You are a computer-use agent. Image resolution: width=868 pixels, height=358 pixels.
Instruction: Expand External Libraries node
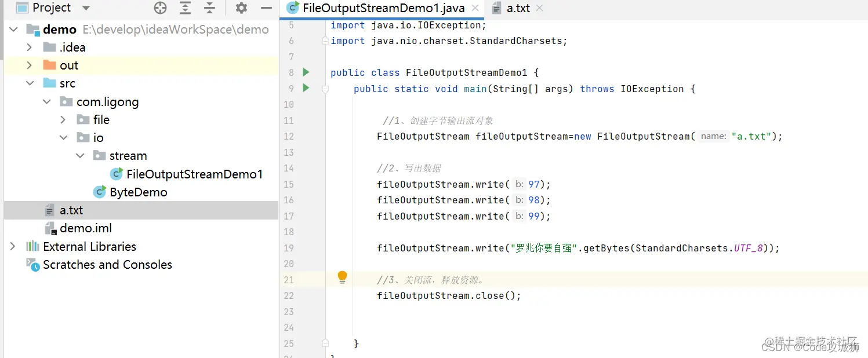click(13, 247)
